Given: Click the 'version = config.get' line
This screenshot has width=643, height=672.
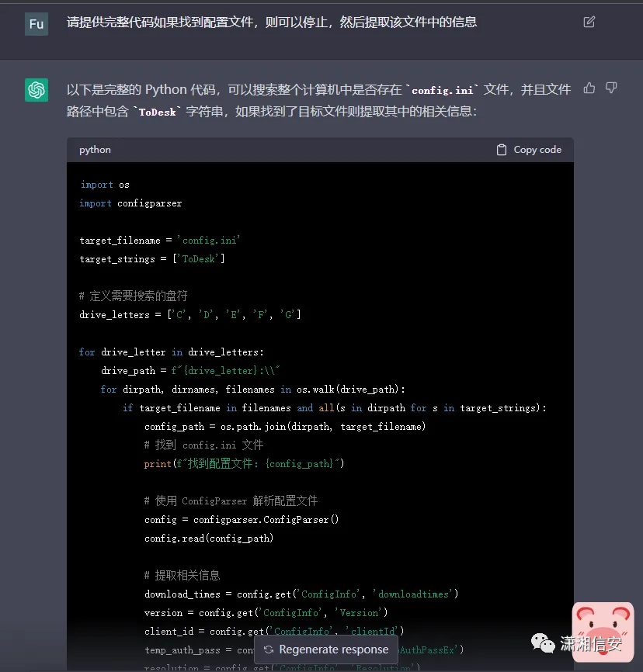Looking at the screenshot, I should (x=266, y=613).
